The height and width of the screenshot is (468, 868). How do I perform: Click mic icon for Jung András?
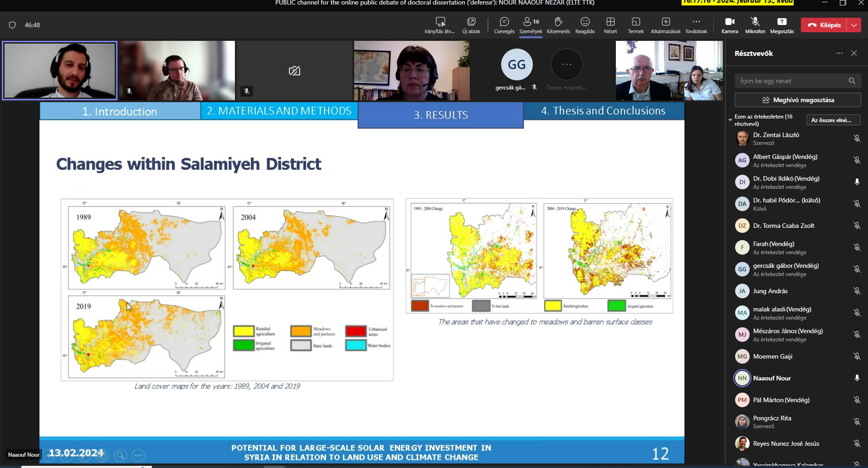[x=857, y=291]
